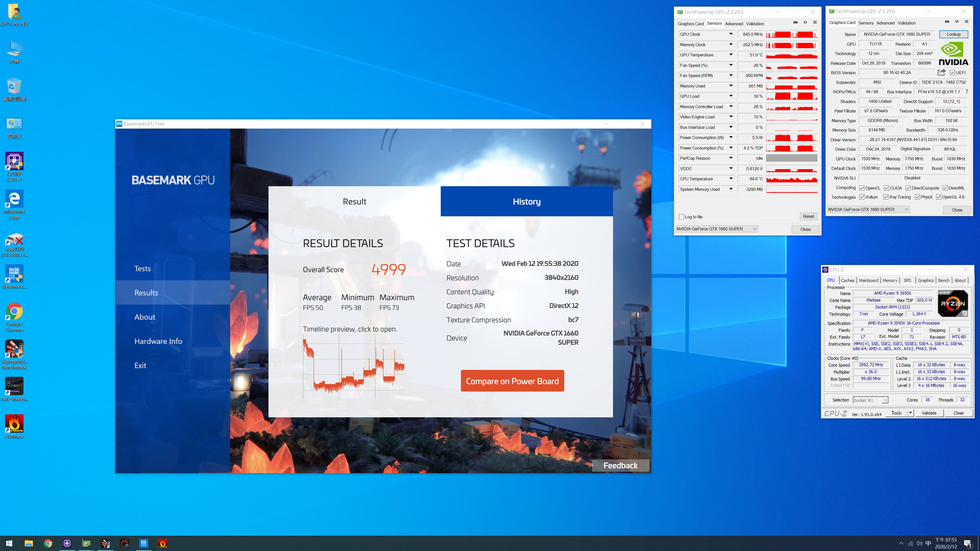Open the Windows Start menu
Screen dimensions: 980x551
point(9,543)
